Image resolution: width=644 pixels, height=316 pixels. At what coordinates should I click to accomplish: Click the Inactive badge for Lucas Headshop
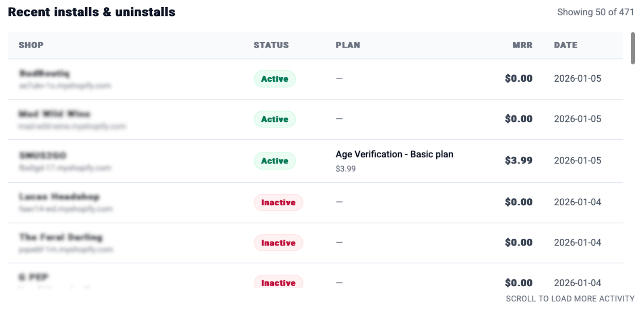click(x=278, y=202)
